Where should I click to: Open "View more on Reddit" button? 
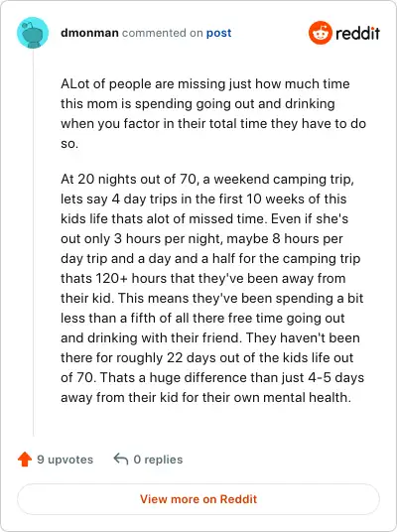click(x=198, y=499)
